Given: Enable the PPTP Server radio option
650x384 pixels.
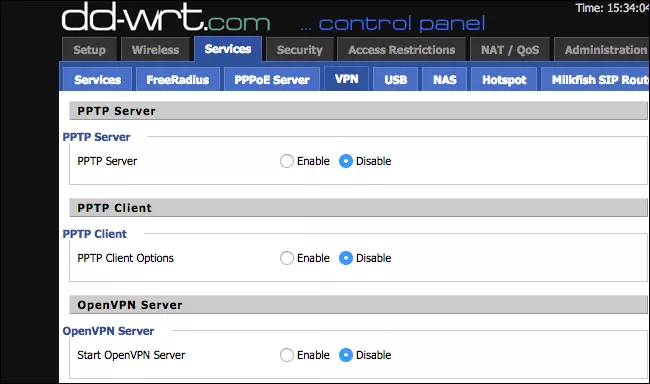Looking at the screenshot, I should point(286,161).
